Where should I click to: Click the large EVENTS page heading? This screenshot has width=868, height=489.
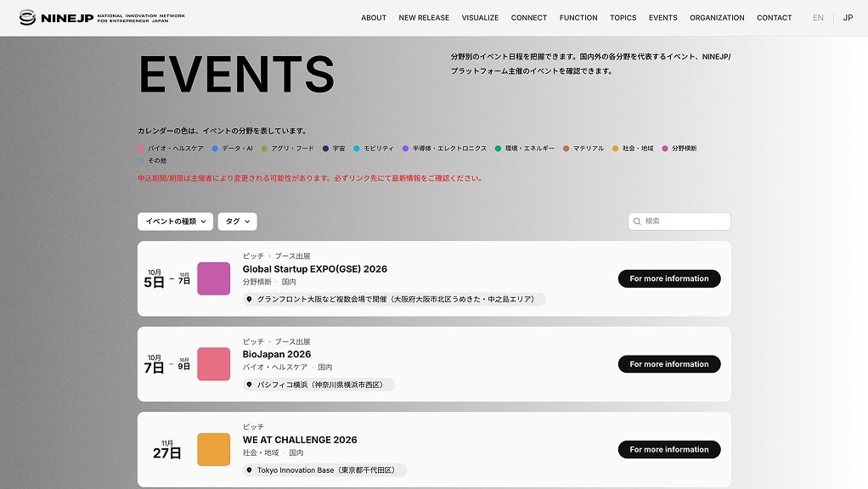pyautogui.click(x=236, y=74)
